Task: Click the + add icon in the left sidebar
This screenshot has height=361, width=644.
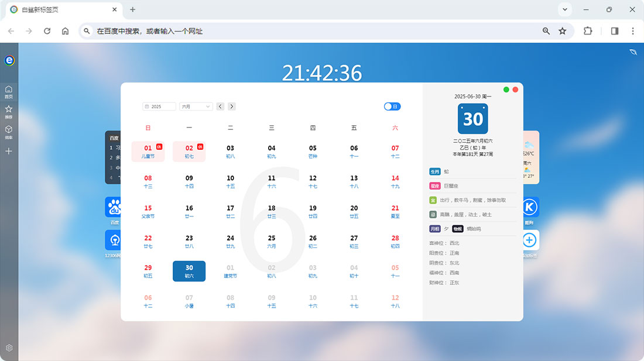Action: coord(8,151)
